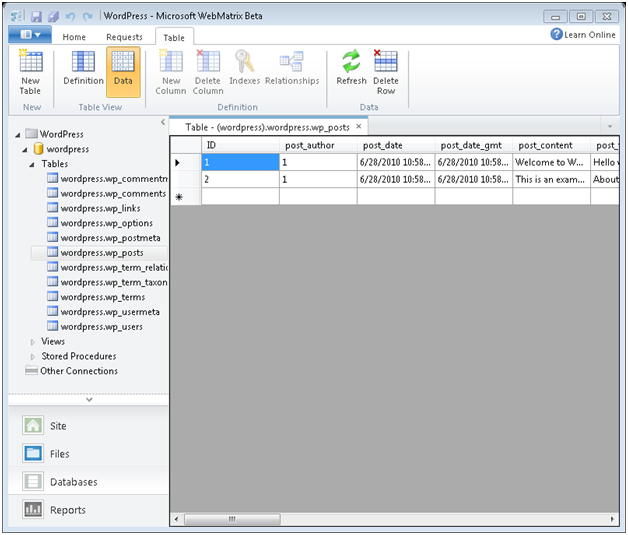Click the scrollbar left arrow
The image size is (628, 535).
177,519
